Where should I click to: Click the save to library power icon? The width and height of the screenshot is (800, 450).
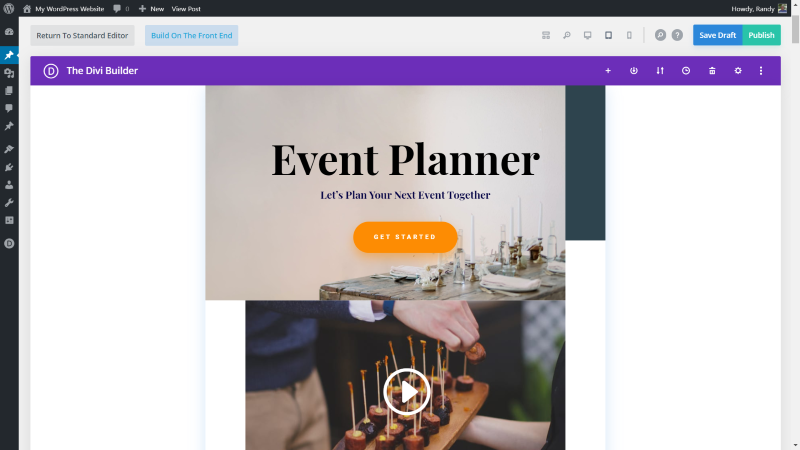[x=634, y=71]
